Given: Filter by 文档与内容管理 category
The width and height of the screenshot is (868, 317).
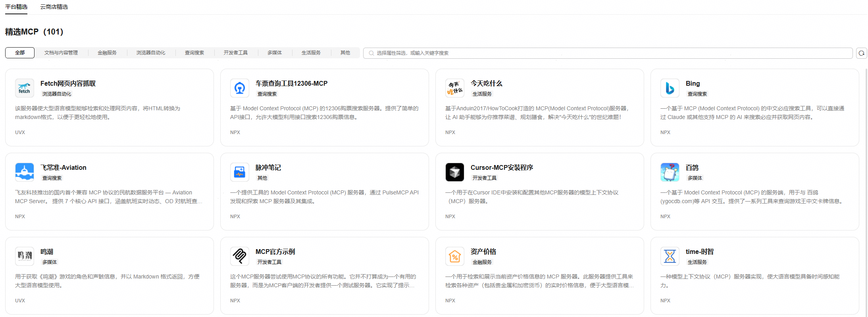Looking at the screenshot, I should tap(61, 53).
